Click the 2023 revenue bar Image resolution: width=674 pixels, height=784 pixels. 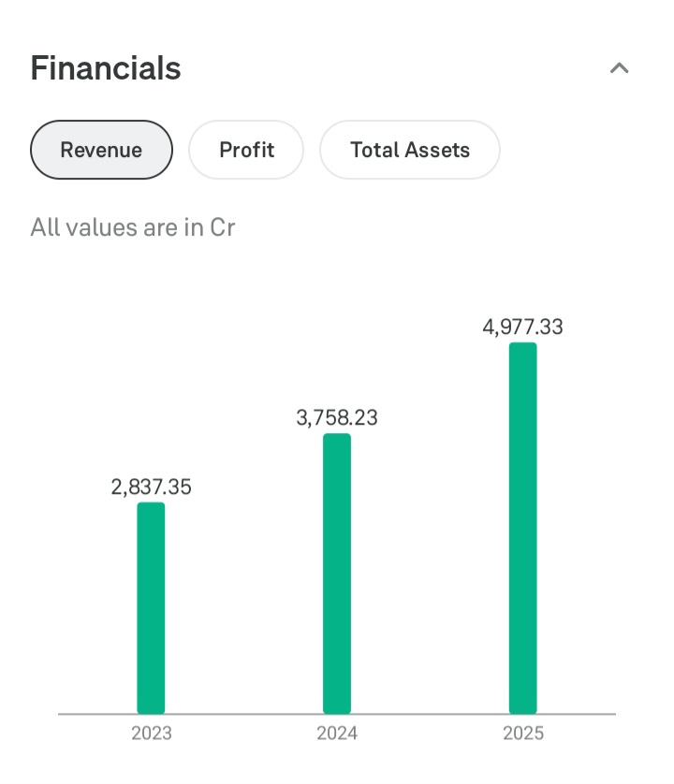click(151, 608)
